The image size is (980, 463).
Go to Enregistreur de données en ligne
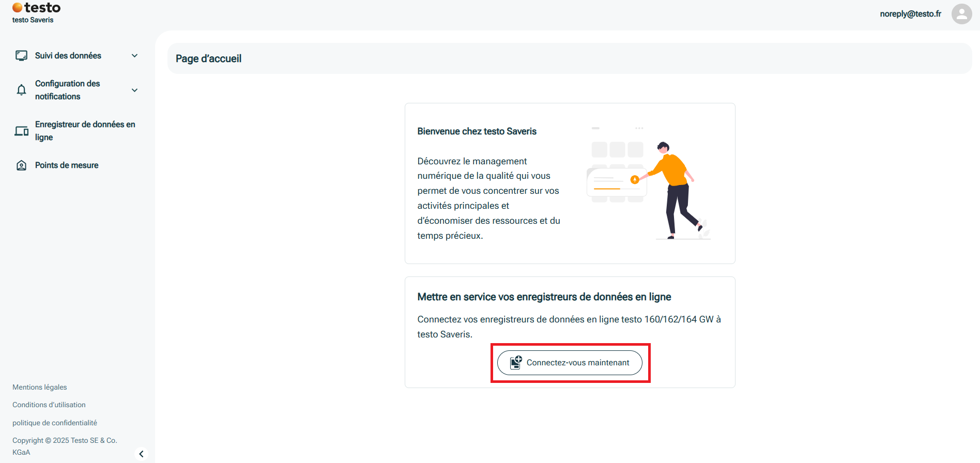click(x=85, y=131)
